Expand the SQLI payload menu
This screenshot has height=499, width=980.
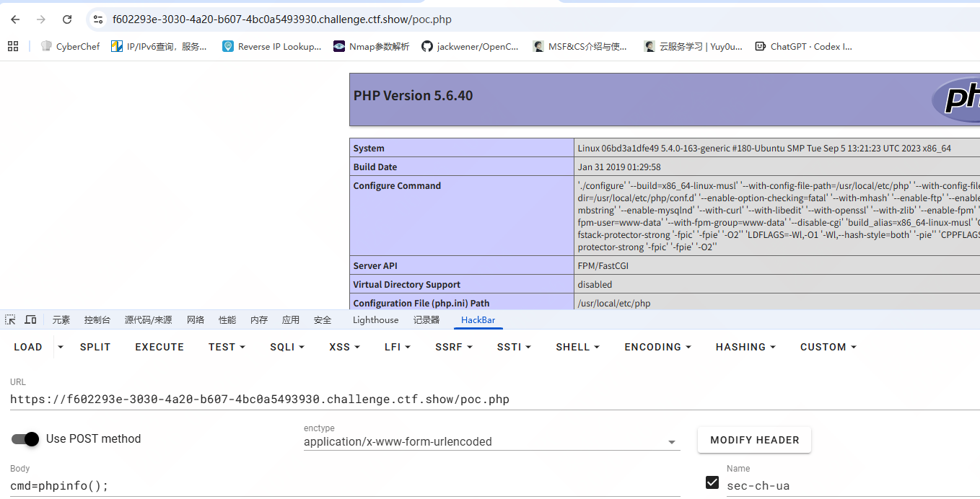click(x=286, y=347)
